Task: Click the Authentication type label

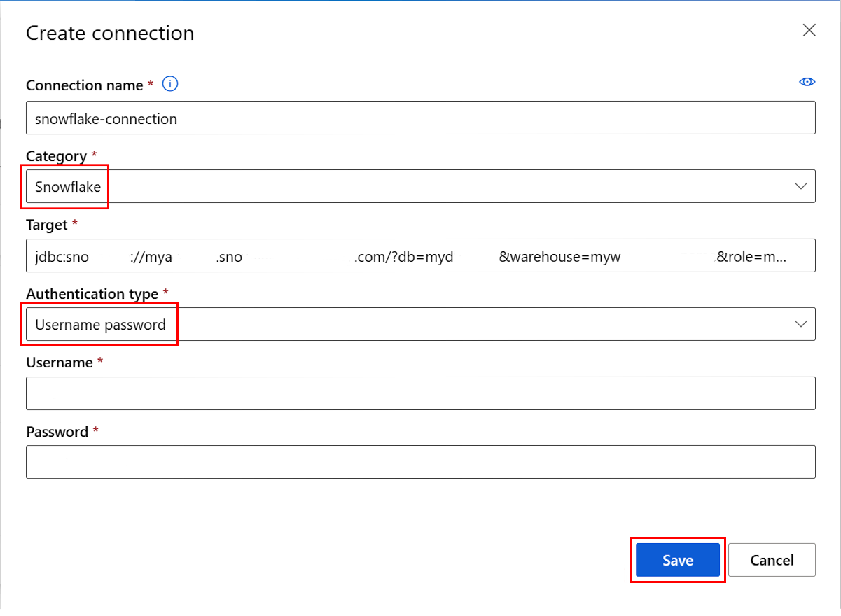Action: (x=92, y=294)
